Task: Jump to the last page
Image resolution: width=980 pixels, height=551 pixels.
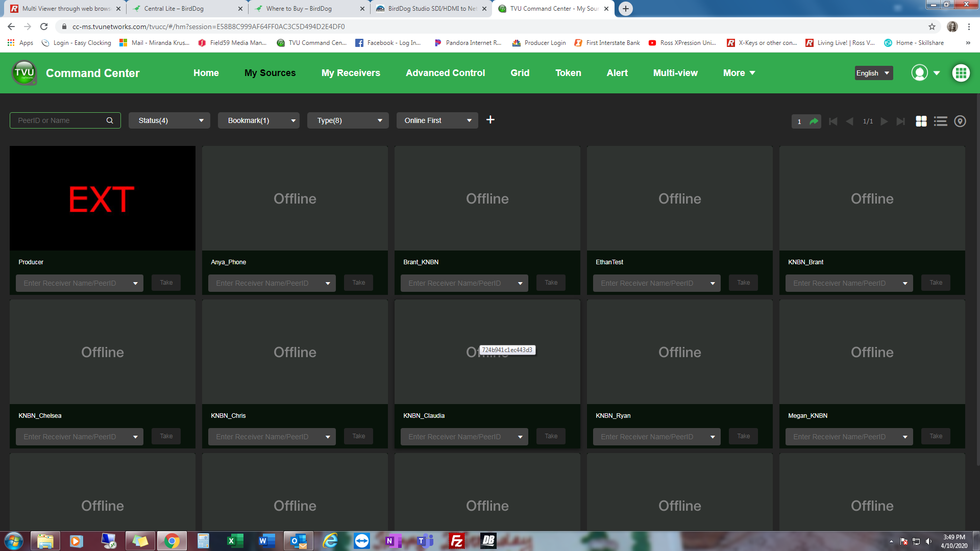Action: [901, 121]
